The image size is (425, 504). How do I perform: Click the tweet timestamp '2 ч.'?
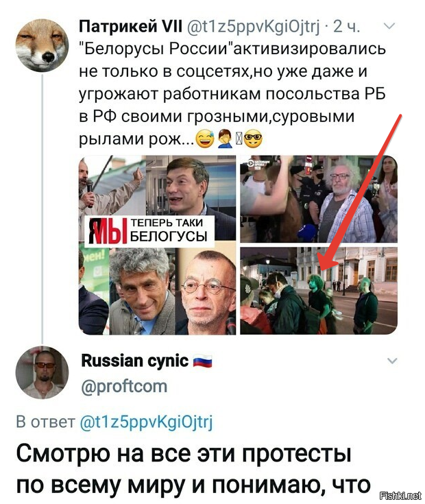(x=347, y=26)
